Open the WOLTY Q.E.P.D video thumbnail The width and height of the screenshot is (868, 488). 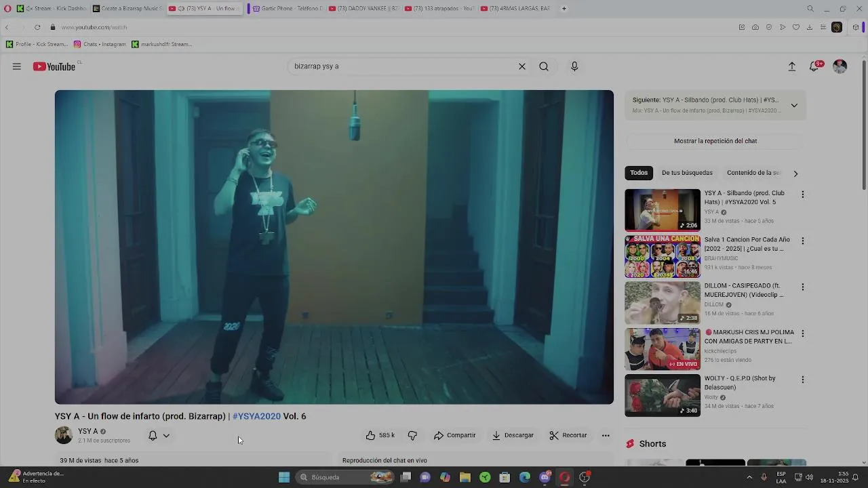pos(663,395)
